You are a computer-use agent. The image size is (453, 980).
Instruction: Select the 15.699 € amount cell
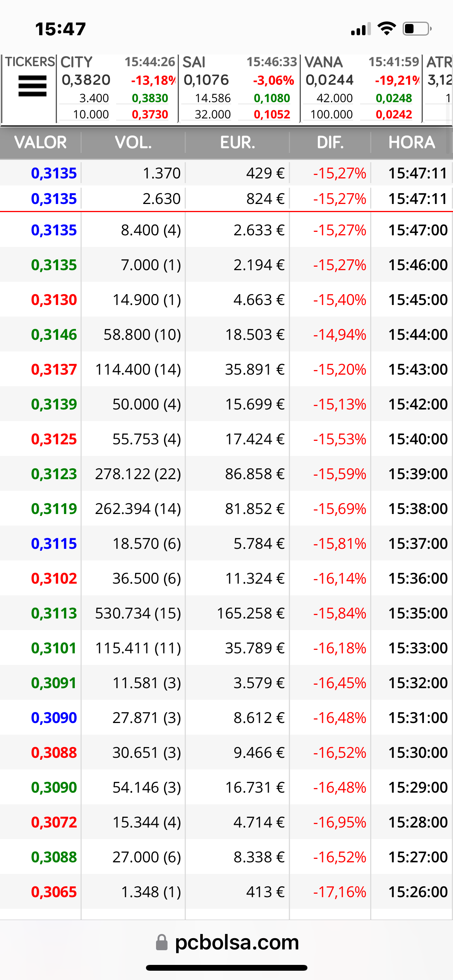[x=255, y=404]
